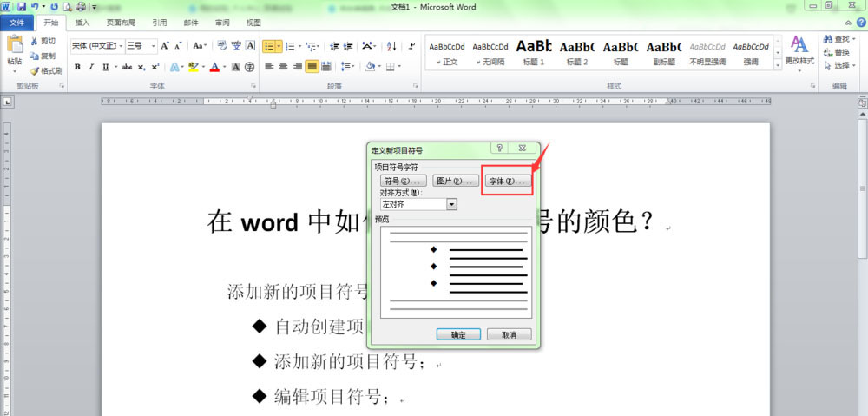This screenshot has width=868, height=416.
Task: Confirm with the 确定 button
Action: pyautogui.click(x=458, y=334)
